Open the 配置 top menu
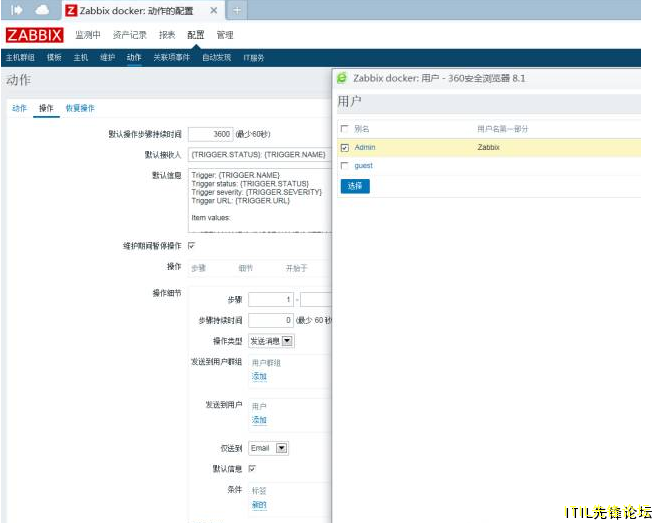The height and width of the screenshot is (523, 652). pos(195,35)
